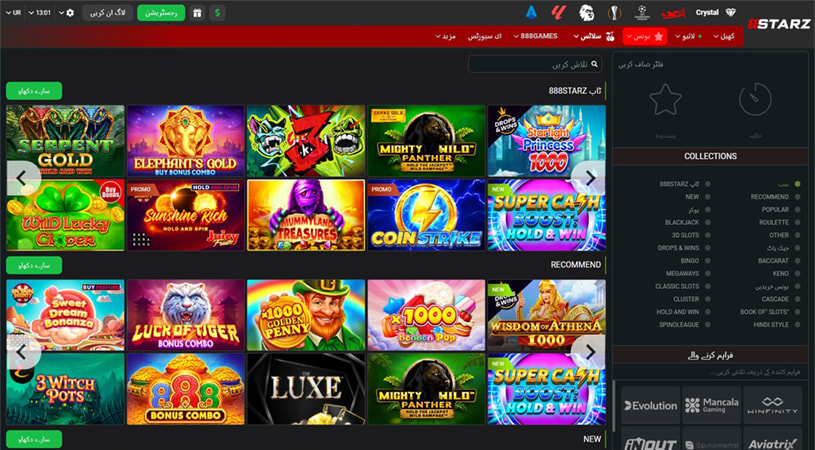
Task: Go to next games in top 888STARZ carousel
Action: [589, 178]
